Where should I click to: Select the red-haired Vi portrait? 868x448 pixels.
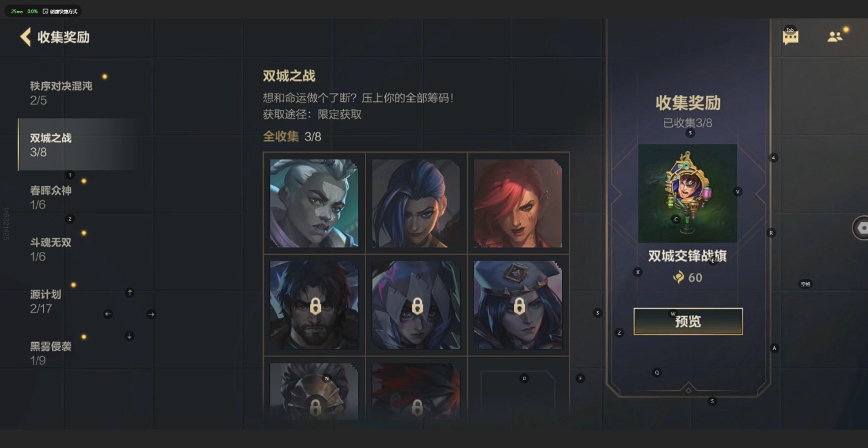point(518,203)
